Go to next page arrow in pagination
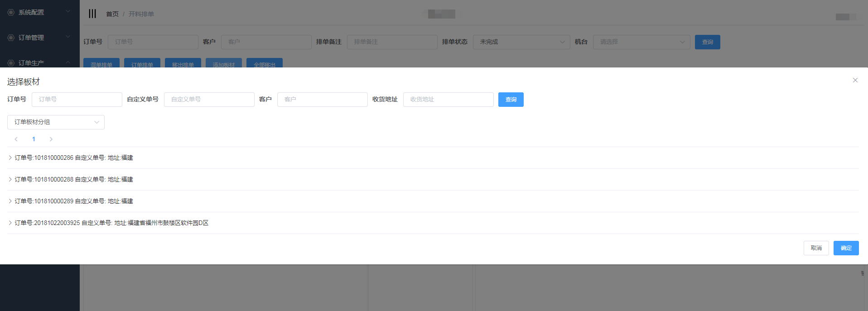The height and width of the screenshot is (311, 868). click(51, 139)
